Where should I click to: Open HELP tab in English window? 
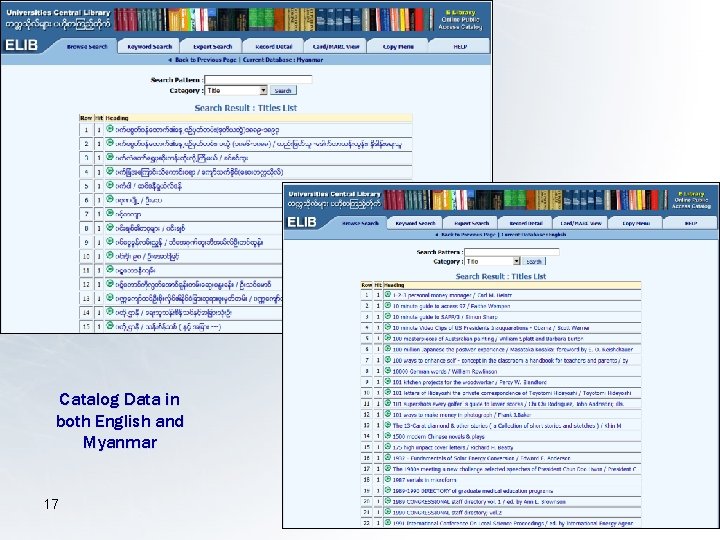[690, 223]
